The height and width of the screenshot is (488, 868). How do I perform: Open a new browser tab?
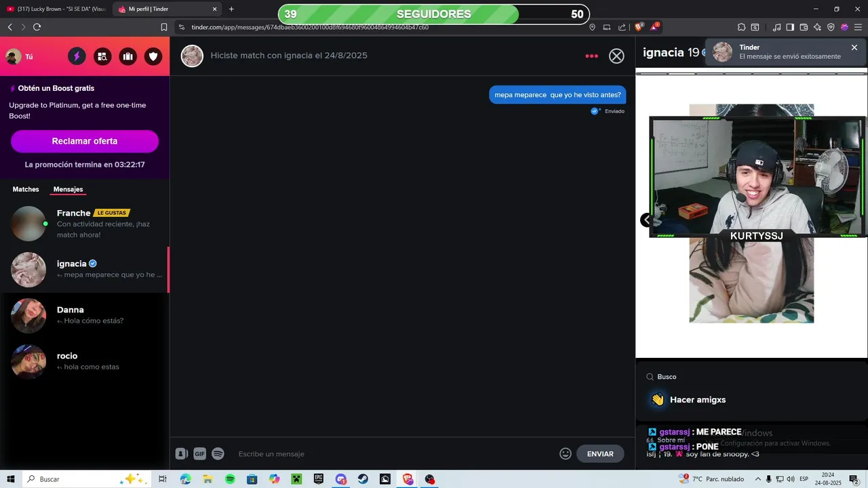(231, 9)
